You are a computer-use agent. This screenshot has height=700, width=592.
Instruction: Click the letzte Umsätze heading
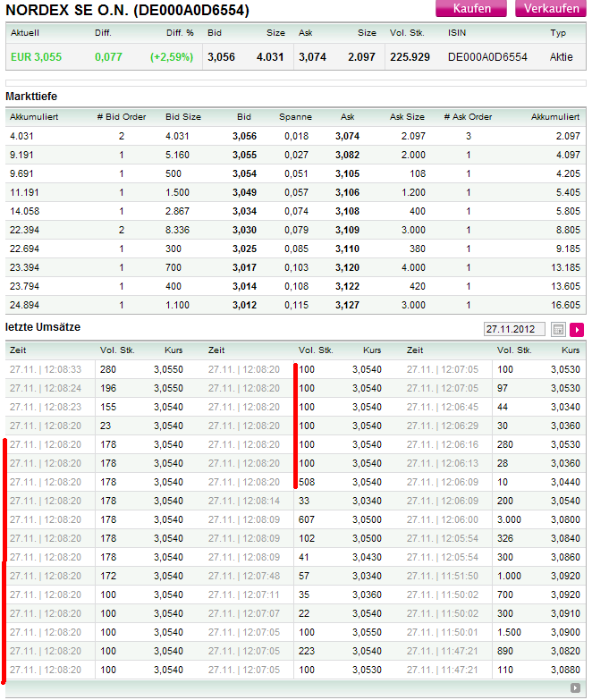[x=43, y=327]
